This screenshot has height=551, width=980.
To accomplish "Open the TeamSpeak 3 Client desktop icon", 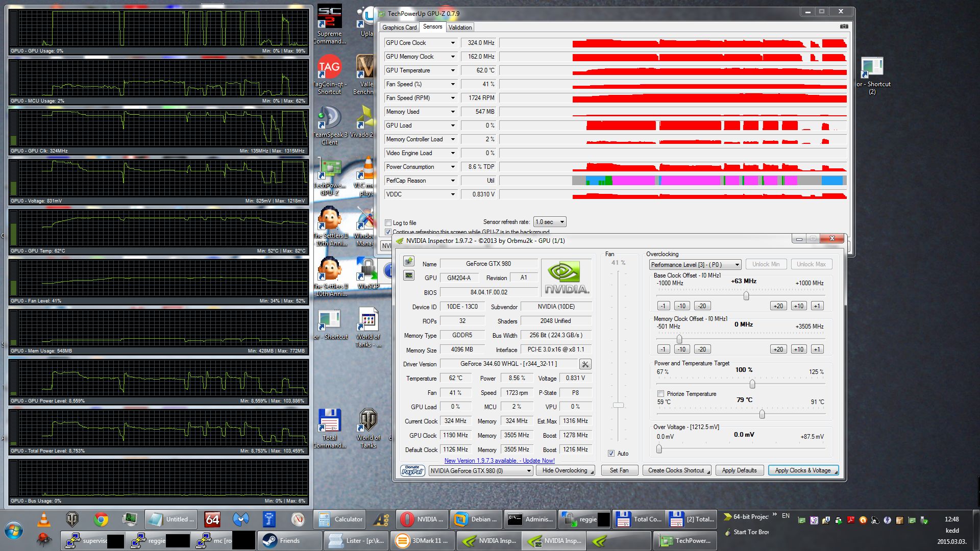I will point(329,126).
